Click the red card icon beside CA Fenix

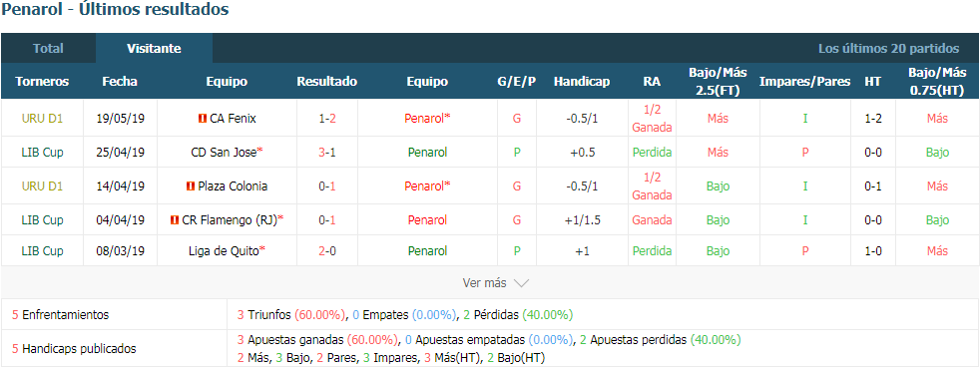pyautogui.click(x=202, y=118)
